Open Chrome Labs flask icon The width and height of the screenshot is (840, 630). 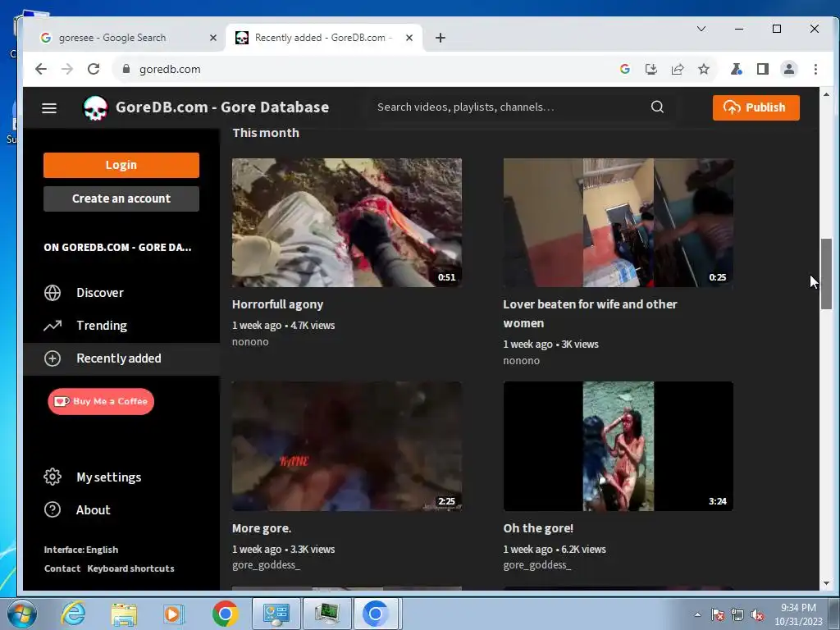736,69
